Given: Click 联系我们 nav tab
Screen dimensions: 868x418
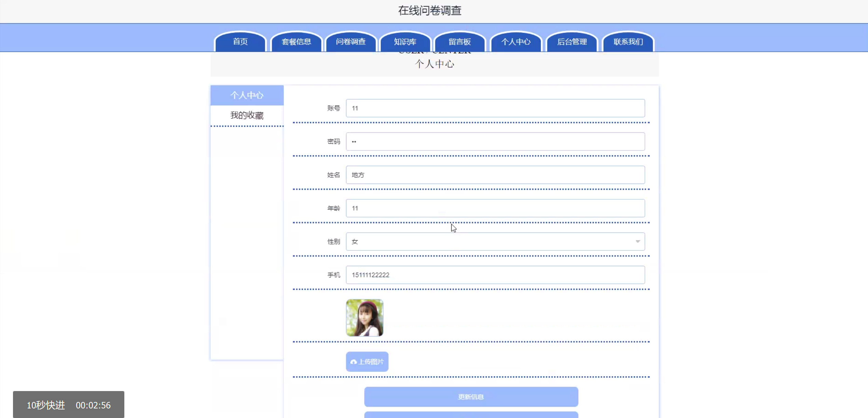Looking at the screenshot, I should pos(628,42).
